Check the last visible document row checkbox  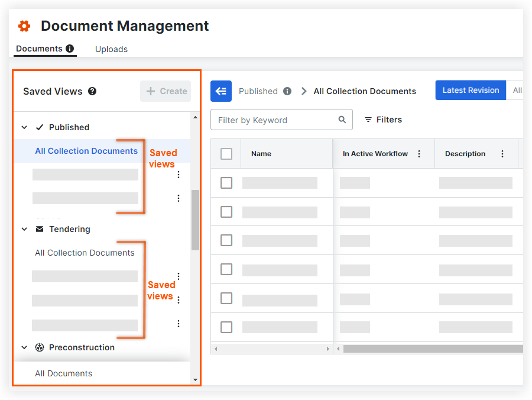(x=226, y=327)
